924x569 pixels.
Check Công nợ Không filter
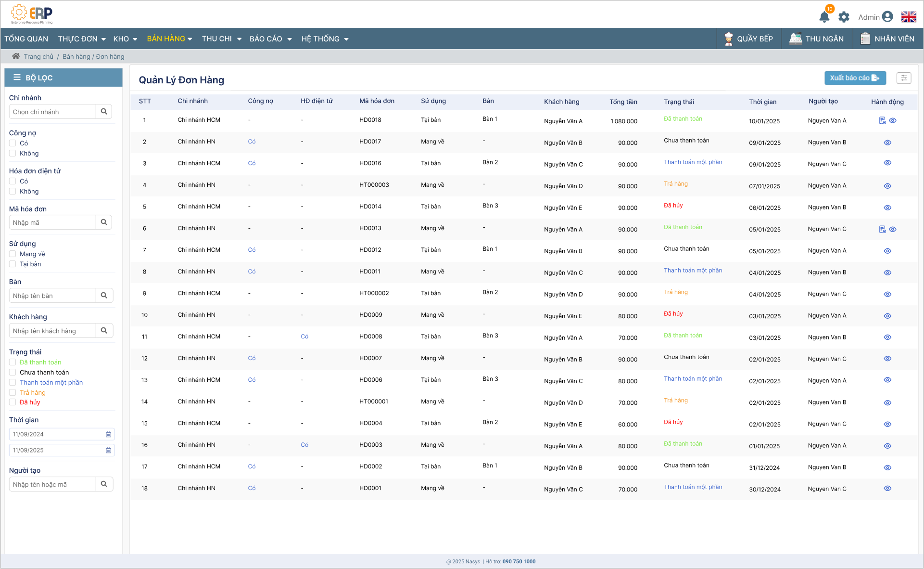click(x=13, y=153)
